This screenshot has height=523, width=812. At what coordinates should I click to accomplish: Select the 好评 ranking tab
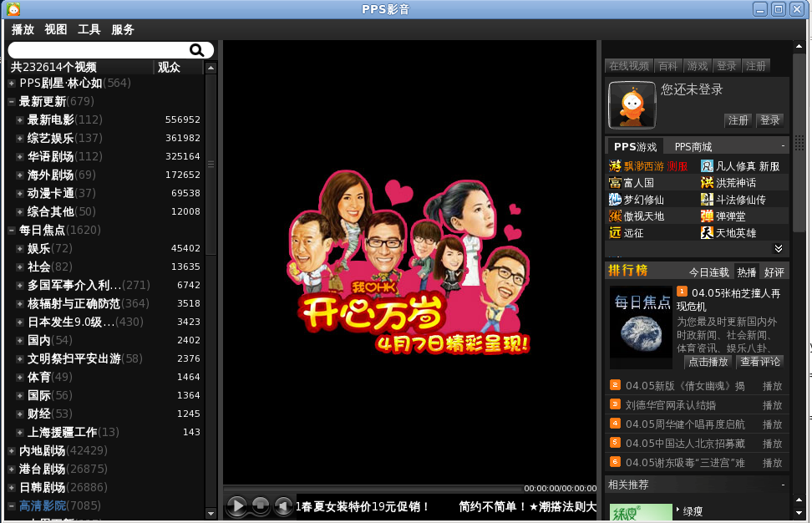[x=774, y=272]
